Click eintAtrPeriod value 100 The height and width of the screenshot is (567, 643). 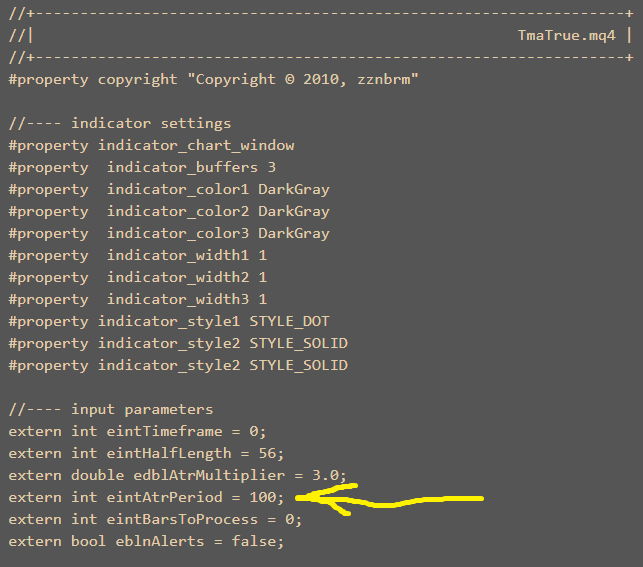pyautogui.click(x=263, y=497)
